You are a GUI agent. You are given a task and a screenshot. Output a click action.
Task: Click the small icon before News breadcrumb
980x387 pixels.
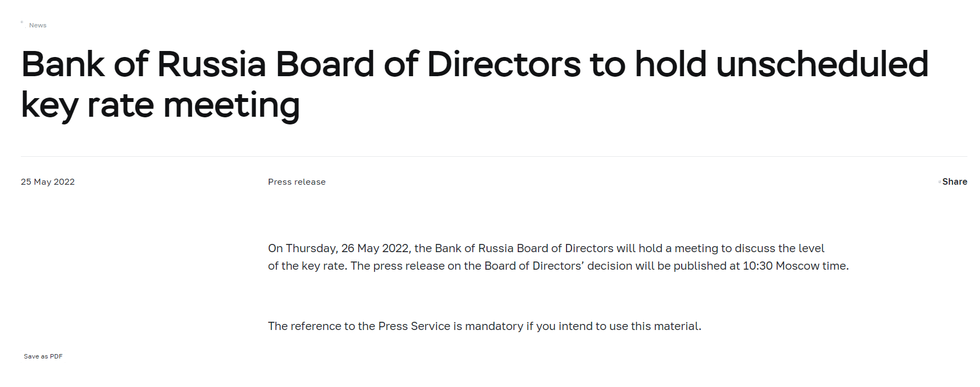coord(22,22)
